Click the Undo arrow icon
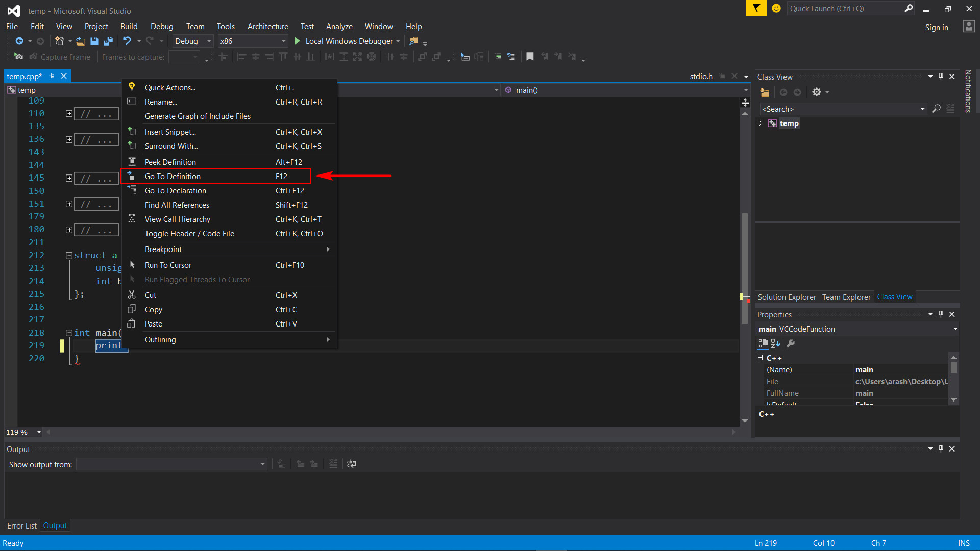Image resolution: width=980 pixels, height=551 pixels. [127, 41]
